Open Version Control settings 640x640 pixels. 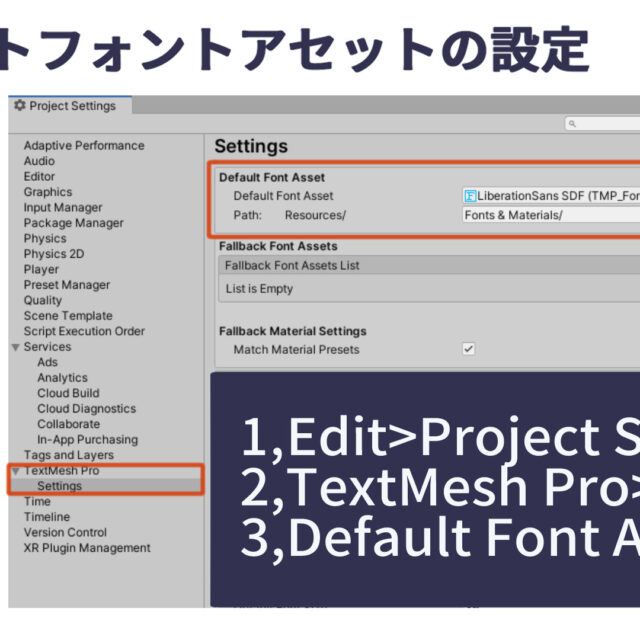click(x=65, y=533)
